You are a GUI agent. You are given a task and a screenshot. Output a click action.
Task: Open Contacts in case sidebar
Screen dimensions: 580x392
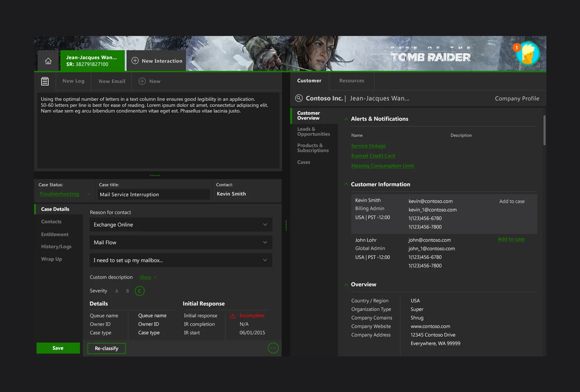pos(51,222)
